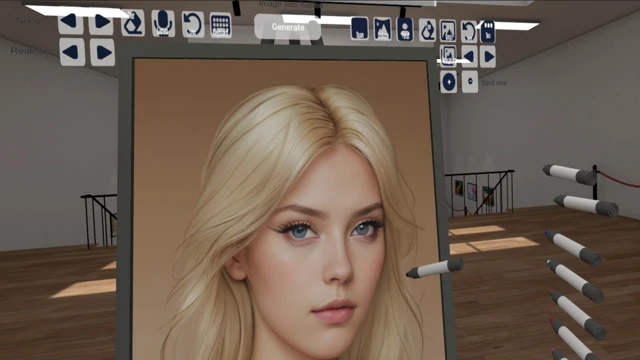The image size is (640, 360).
Task: Choose the small Spot size button
Action: coord(470,82)
